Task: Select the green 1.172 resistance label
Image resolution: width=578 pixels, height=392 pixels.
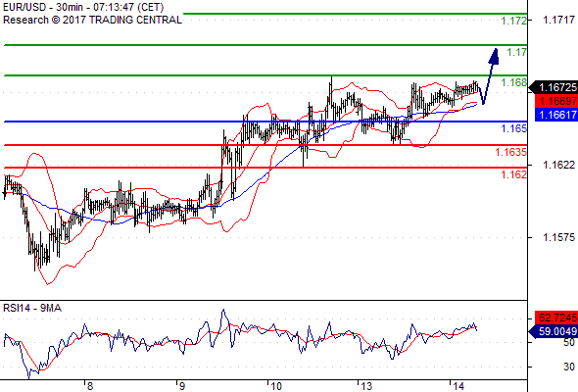Action: (x=514, y=21)
